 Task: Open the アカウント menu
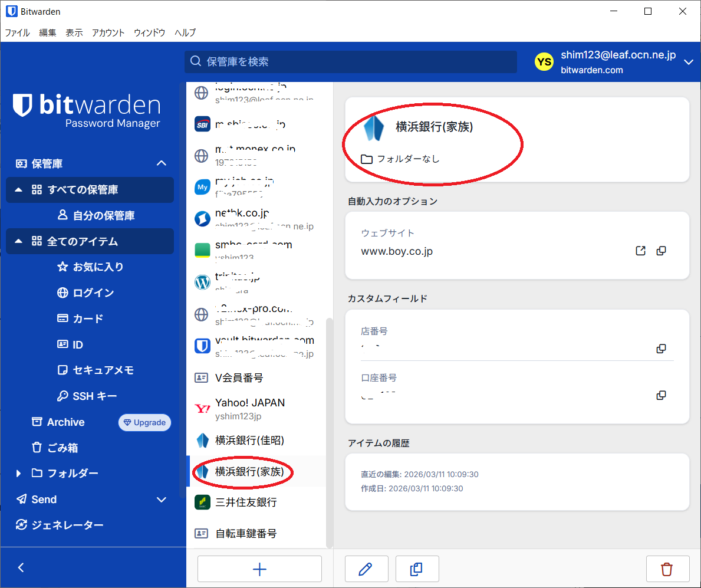click(108, 32)
